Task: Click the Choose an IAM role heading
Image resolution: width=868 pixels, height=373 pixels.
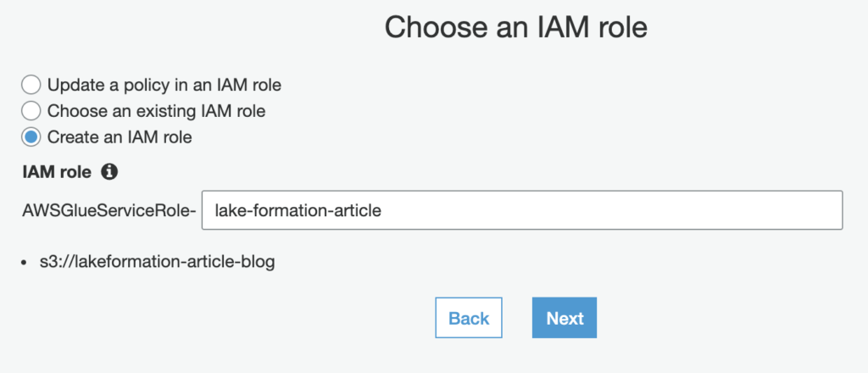Action: pyautogui.click(x=516, y=27)
